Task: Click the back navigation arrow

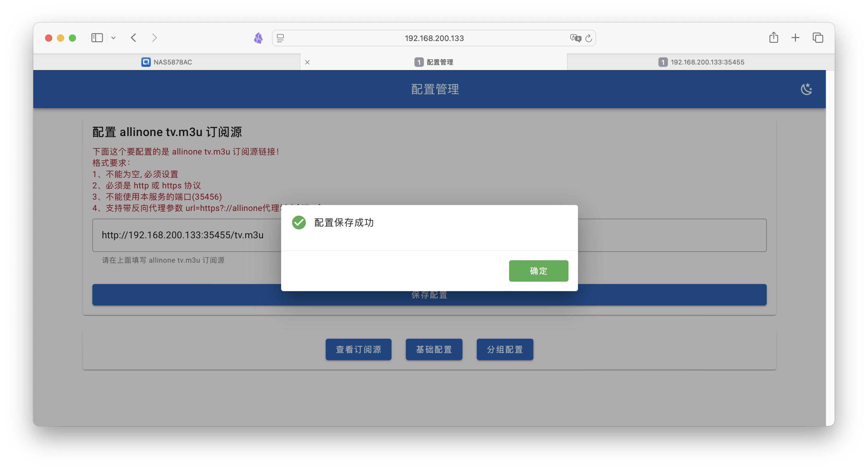Action: pyautogui.click(x=133, y=38)
